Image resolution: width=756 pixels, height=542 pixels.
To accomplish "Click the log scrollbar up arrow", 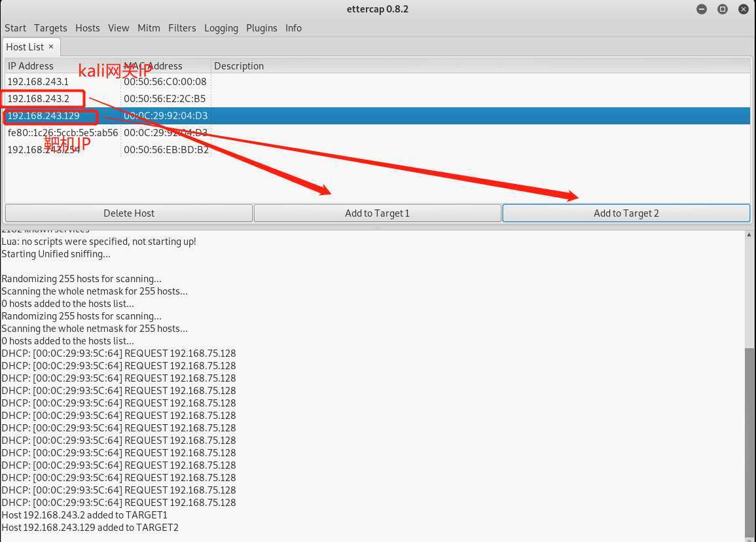I will pyautogui.click(x=749, y=235).
